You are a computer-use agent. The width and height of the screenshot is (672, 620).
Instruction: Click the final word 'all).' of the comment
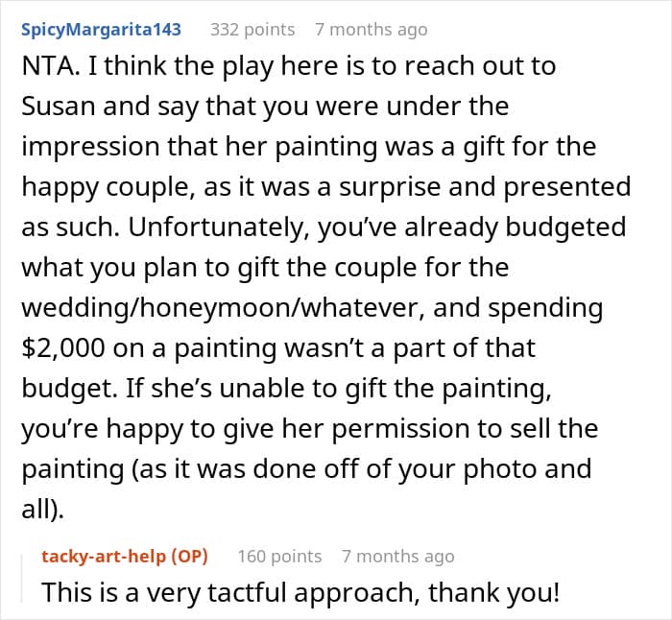pos(42,510)
